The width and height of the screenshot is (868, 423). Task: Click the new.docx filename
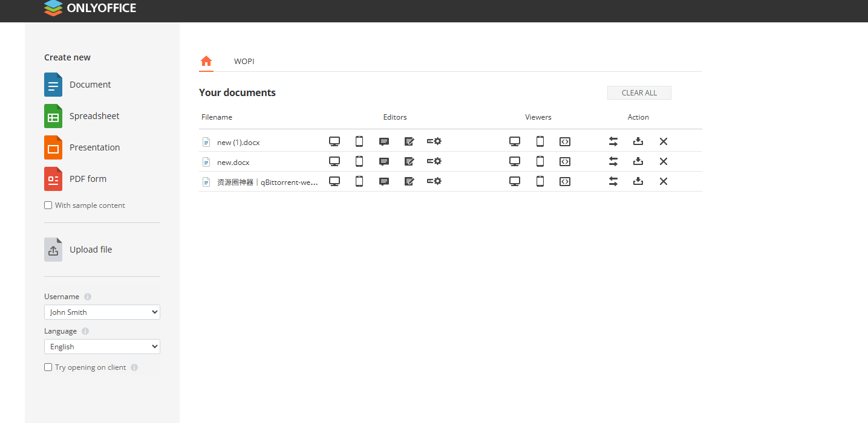[x=233, y=163]
